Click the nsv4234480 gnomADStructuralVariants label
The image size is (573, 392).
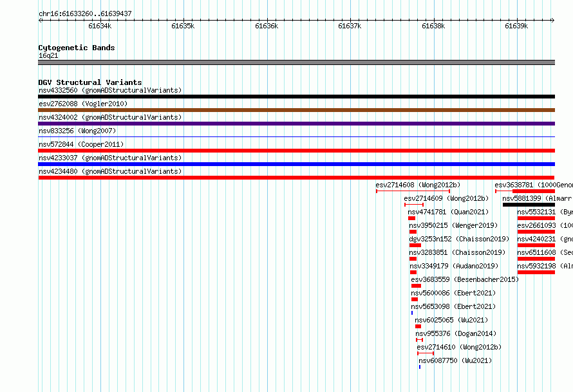coord(110,171)
